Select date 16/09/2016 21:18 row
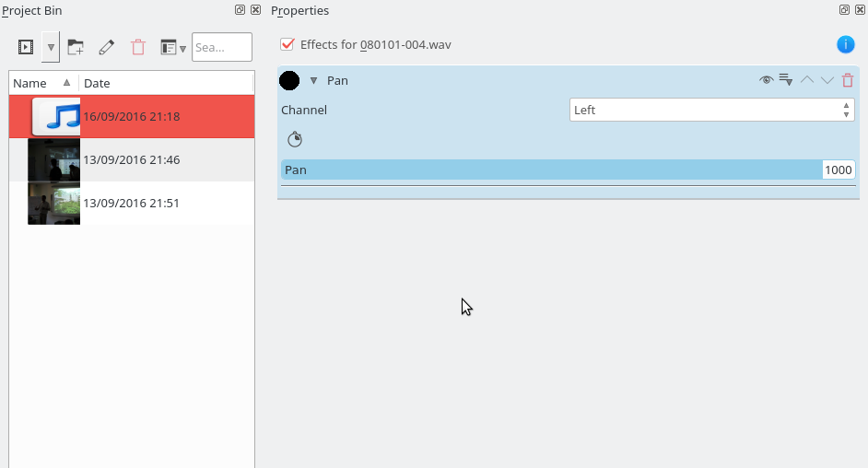Screen dimensions: 868x468 click(x=131, y=116)
